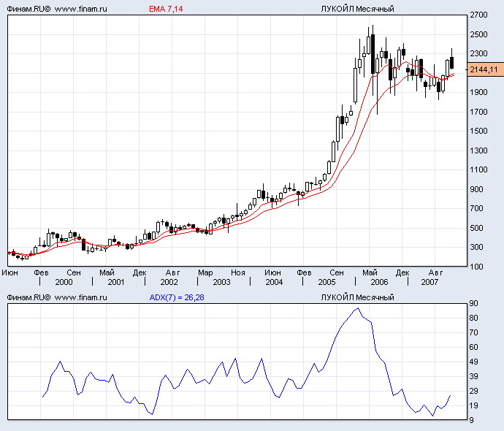
Task: Click the year 2006 on the time axis
Action: point(380,282)
